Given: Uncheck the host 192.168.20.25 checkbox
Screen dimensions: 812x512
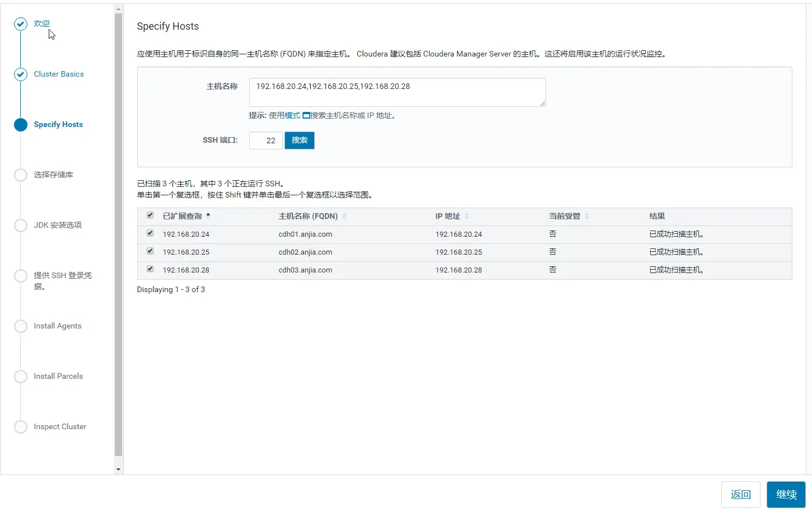Looking at the screenshot, I should [x=150, y=251].
